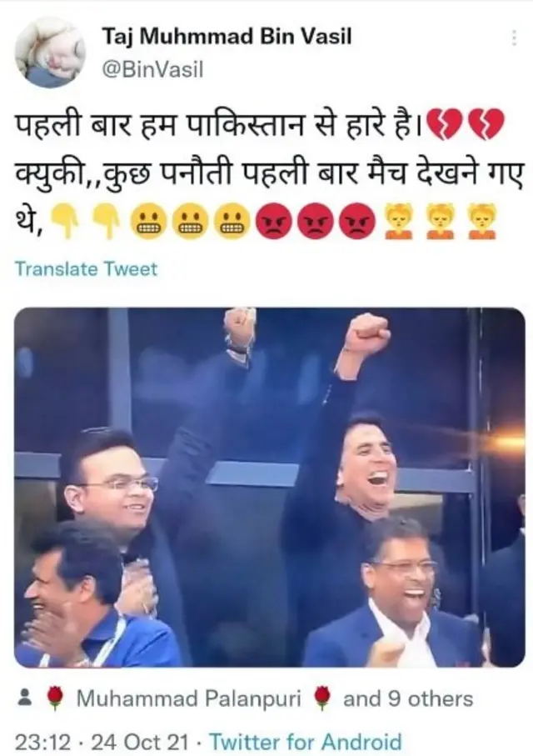Image resolution: width=533 pixels, height=756 pixels.
Task: Open the Twitter for Android source link
Action: coord(306,742)
